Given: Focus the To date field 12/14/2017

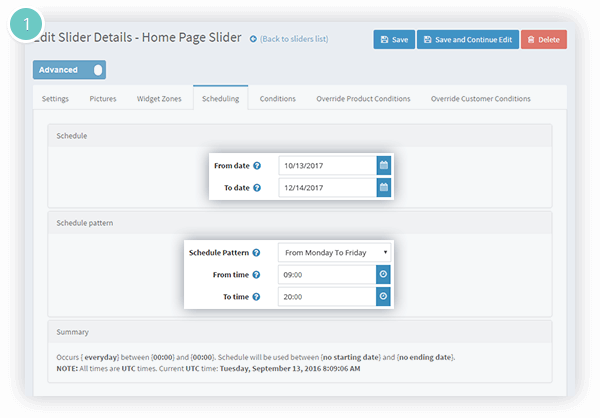Looking at the screenshot, I should click(328, 188).
